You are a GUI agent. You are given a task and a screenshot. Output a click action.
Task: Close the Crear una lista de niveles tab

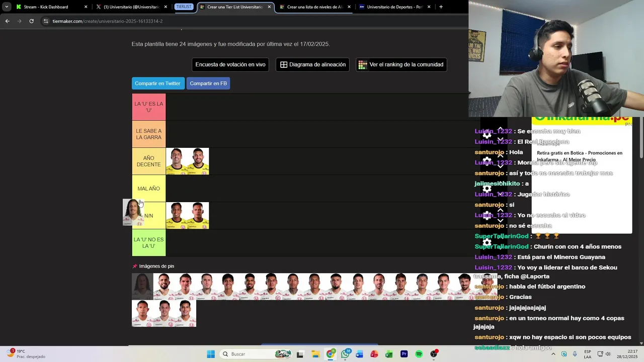(349, 7)
